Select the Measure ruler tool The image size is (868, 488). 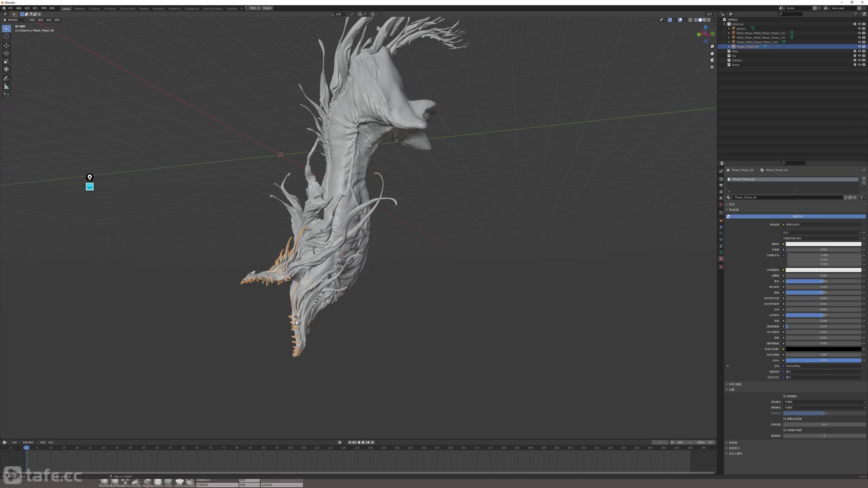point(6,86)
